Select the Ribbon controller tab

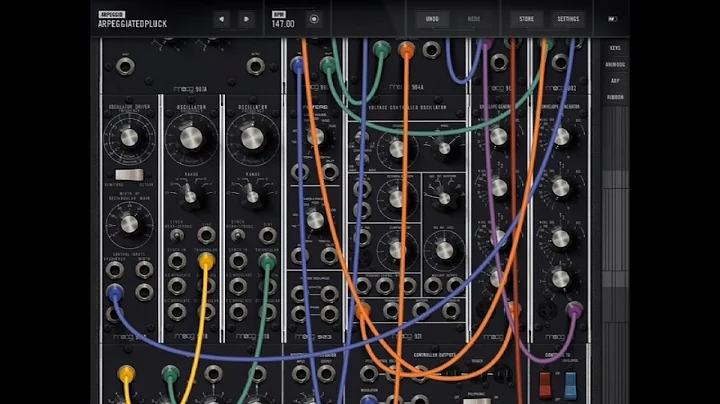coord(615,97)
